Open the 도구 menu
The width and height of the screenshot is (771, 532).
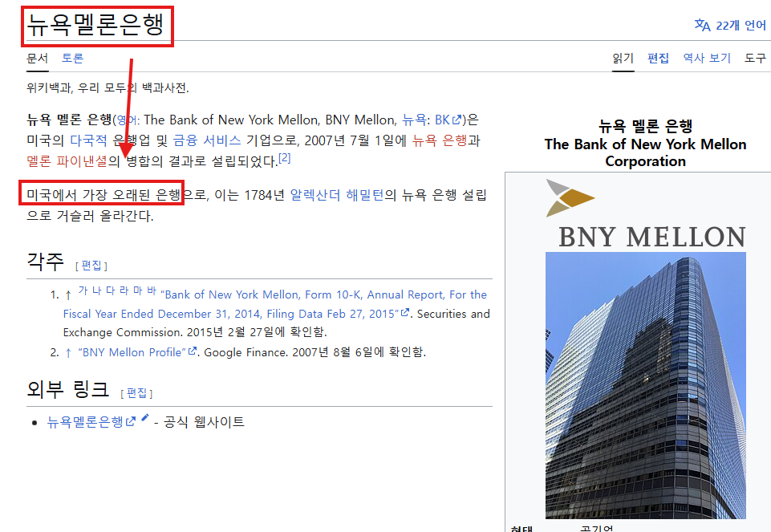[755, 58]
